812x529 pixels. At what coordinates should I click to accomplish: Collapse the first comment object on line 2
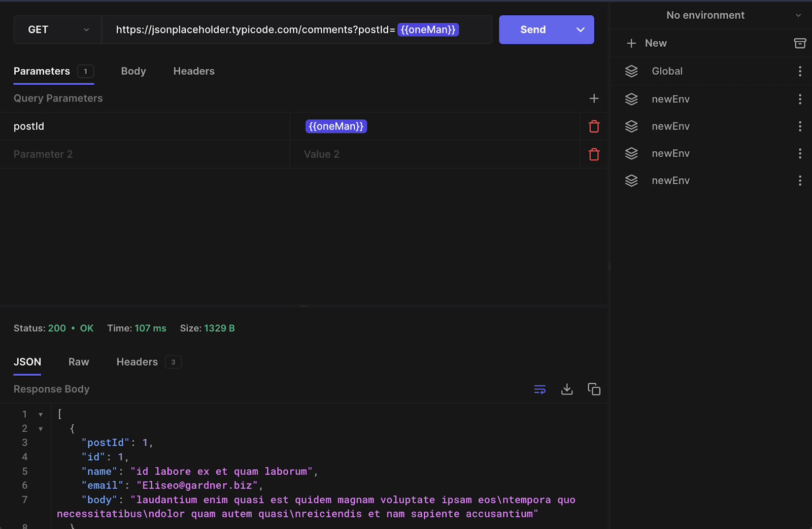pyautogui.click(x=41, y=428)
